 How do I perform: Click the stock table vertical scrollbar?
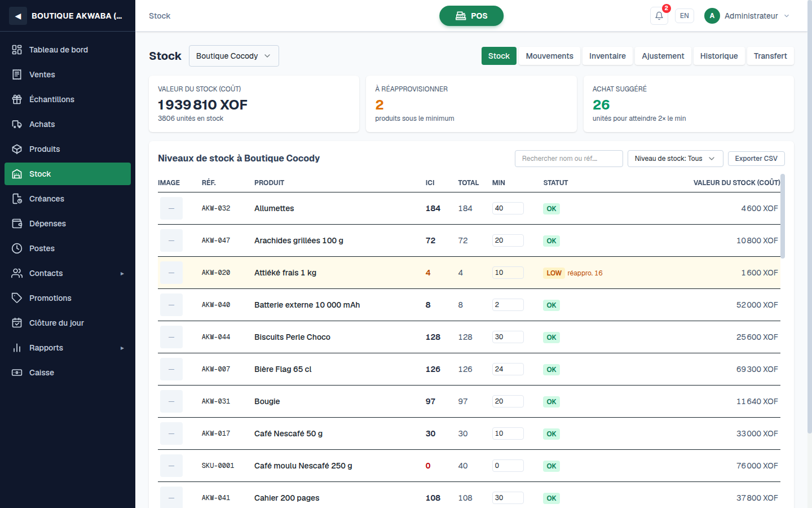[x=783, y=216]
